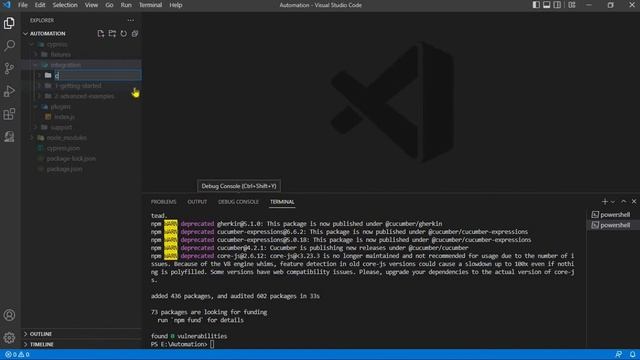This screenshot has height=360, width=640.
Task: Select the highlighted powershell terminal entry
Action: point(613,225)
